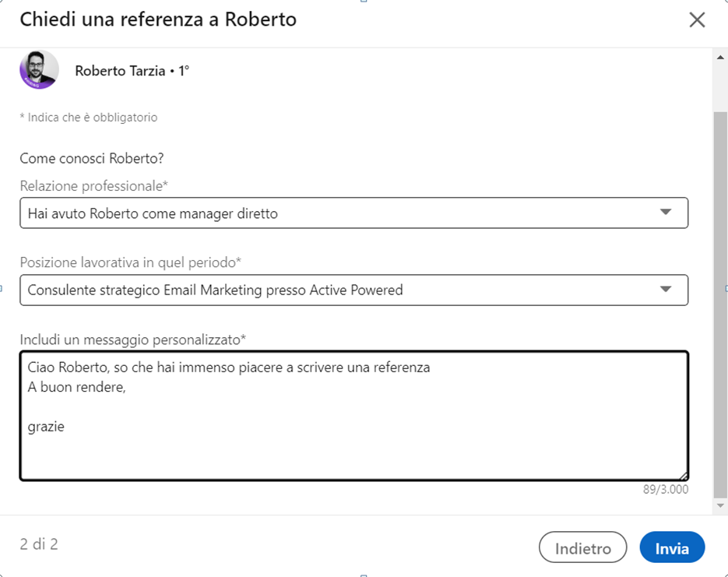The image size is (728, 577).
Task: Close the reference request dialog
Action: click(697, 20)
